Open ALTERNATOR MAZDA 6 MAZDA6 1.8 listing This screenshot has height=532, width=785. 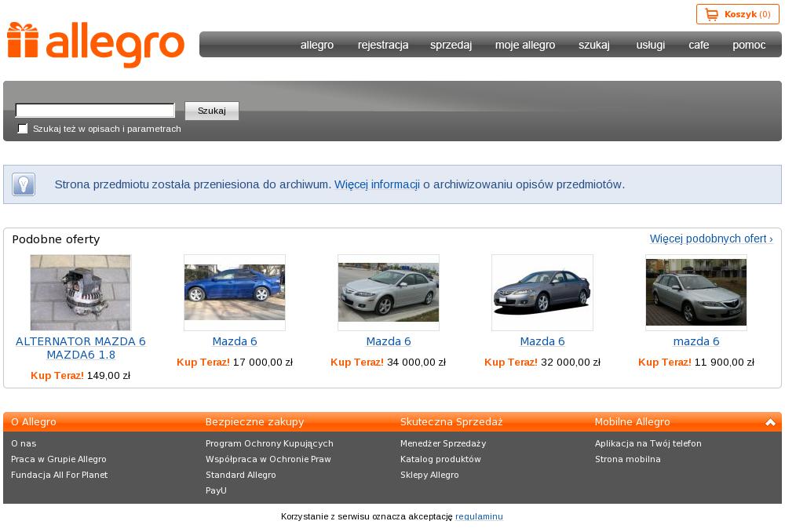point(81,348)
